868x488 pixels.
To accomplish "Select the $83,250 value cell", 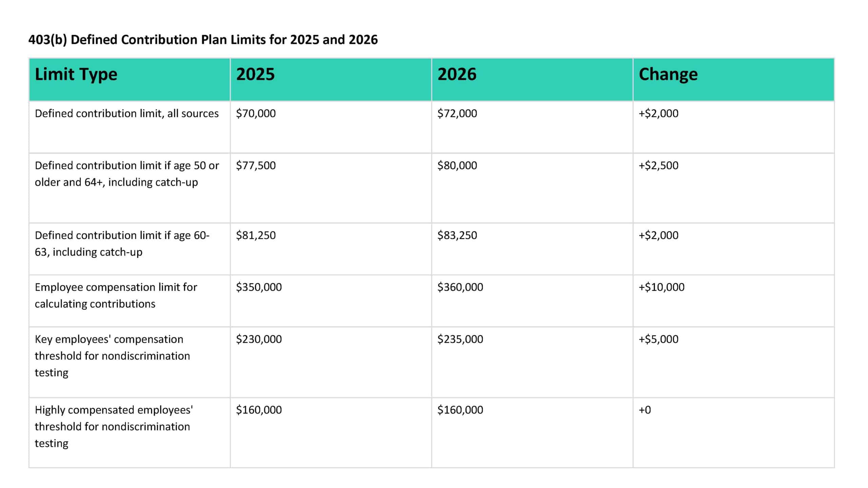I will [457, 235].
